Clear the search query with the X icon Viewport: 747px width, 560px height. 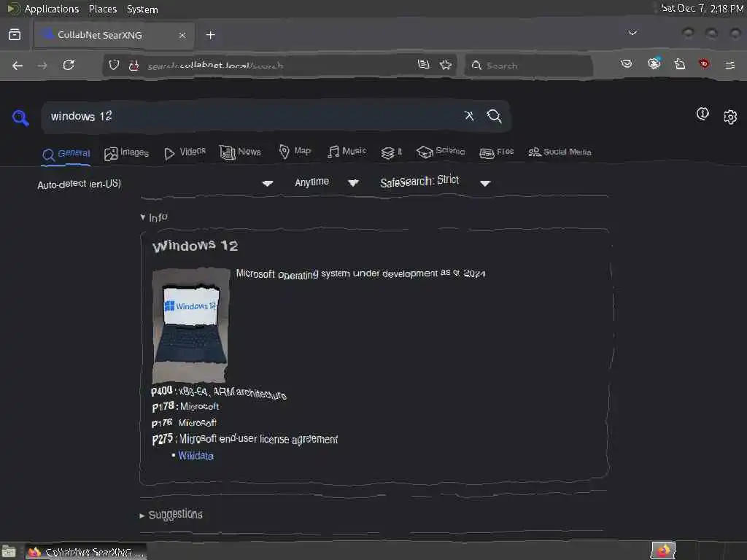pos(469,116)
